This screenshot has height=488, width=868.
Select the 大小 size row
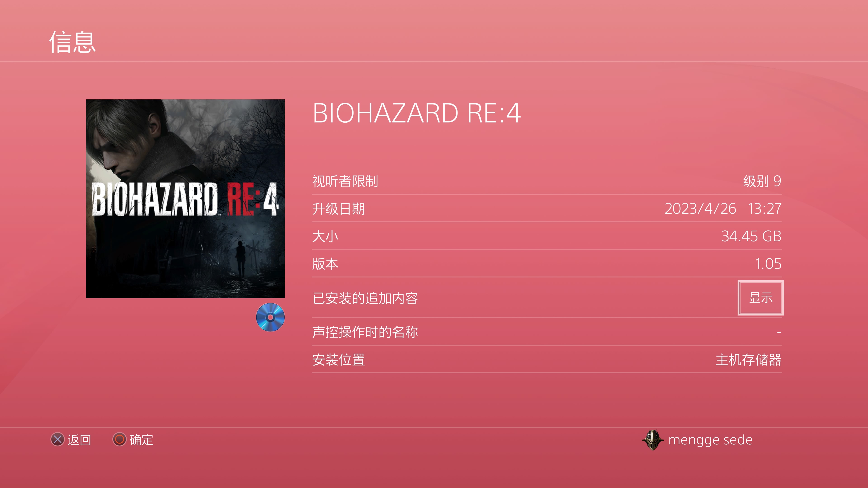click(x=547, y=236)
